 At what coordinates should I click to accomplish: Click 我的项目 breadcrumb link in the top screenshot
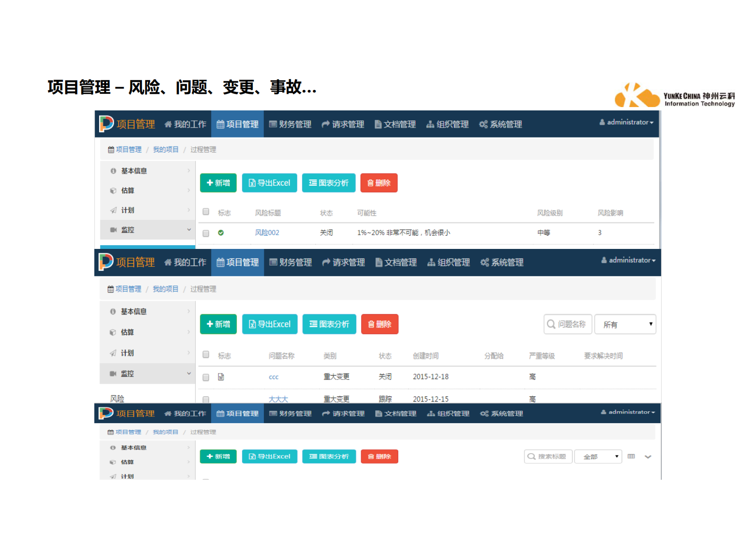(166, 149)
